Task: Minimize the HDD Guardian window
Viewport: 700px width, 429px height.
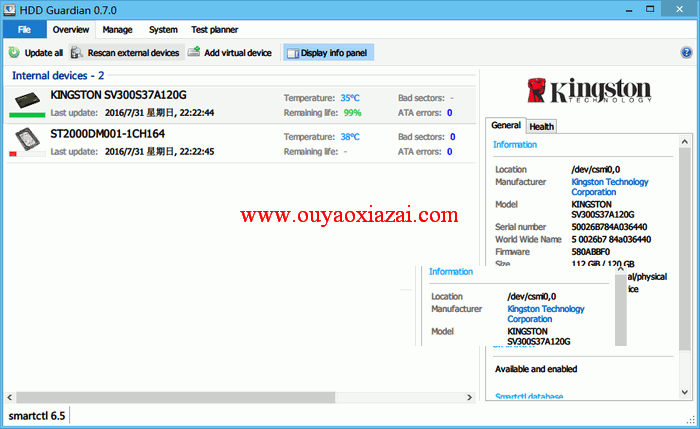Action: click(x=629, y=10)
